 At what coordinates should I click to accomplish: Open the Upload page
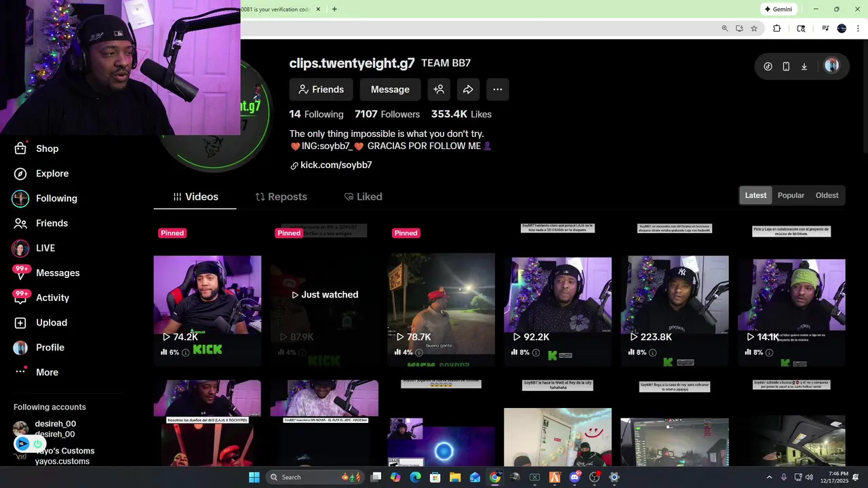[40, 323]
